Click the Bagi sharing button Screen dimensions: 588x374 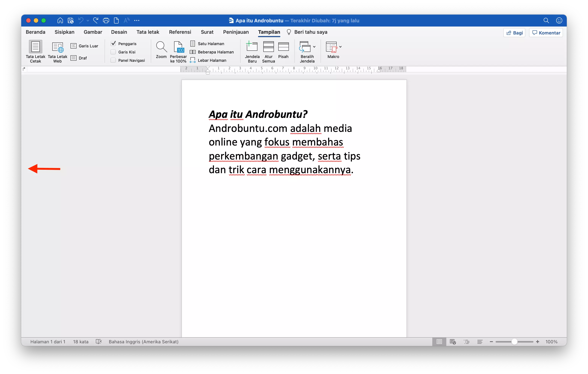pos(514,32)
